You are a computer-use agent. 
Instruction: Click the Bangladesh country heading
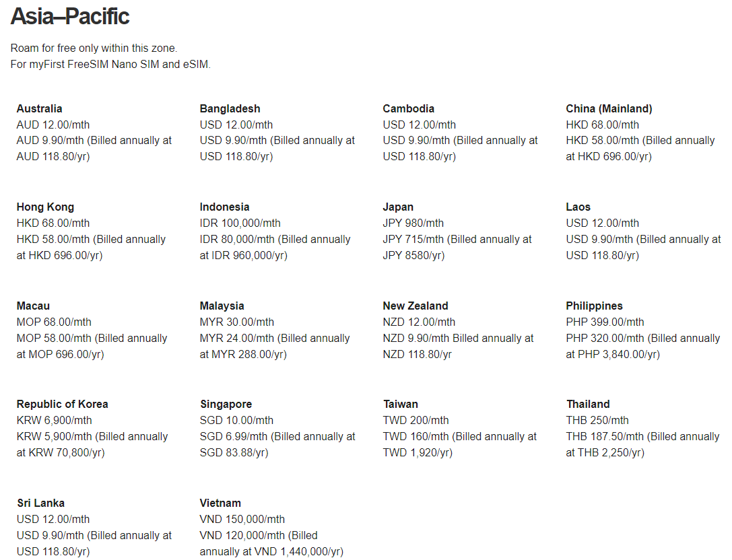pos(230,108)
